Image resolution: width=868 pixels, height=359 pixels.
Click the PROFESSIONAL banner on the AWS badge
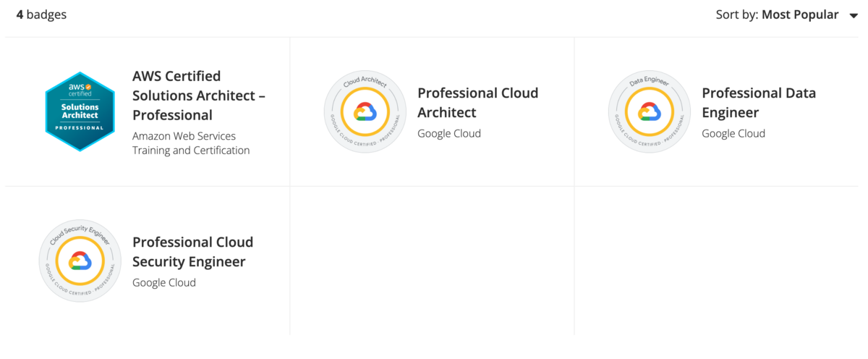(80, 128)
